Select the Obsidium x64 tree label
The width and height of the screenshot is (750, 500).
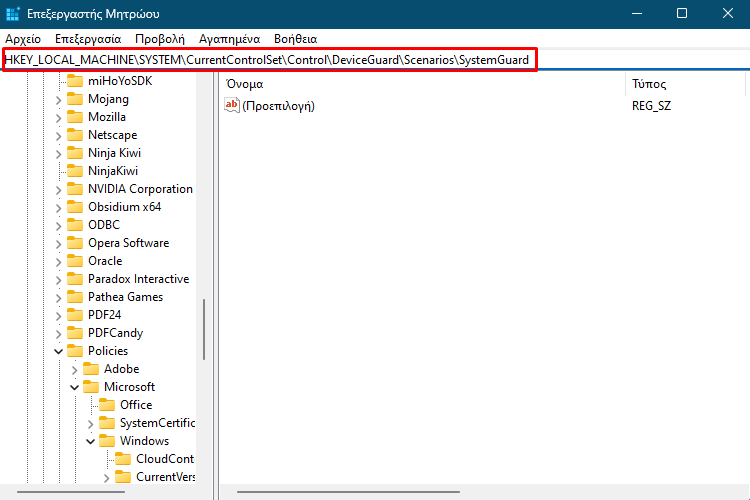tap(124, 207)
